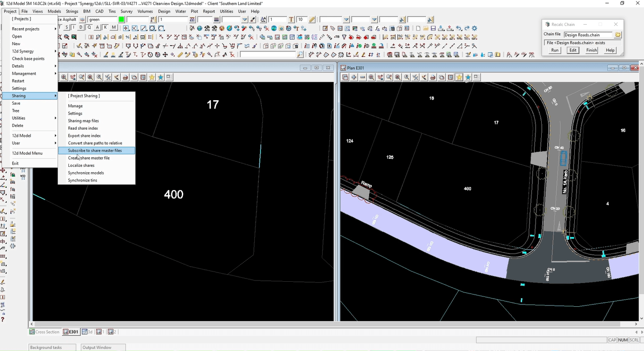Switch to the Cross Section view tab
This screenshot has height=351, width=644.
[x=44, y=332]
